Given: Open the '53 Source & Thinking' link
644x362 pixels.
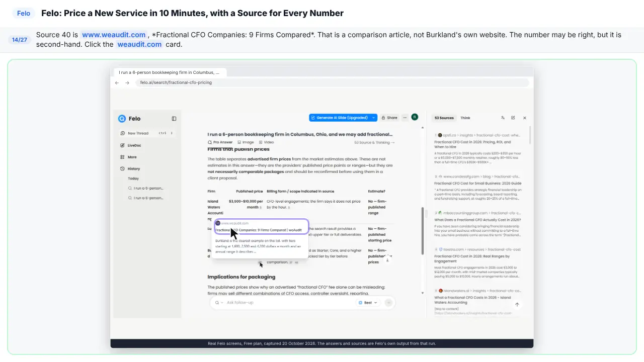Looking at the screenshot, I should [x=374, y=142].
